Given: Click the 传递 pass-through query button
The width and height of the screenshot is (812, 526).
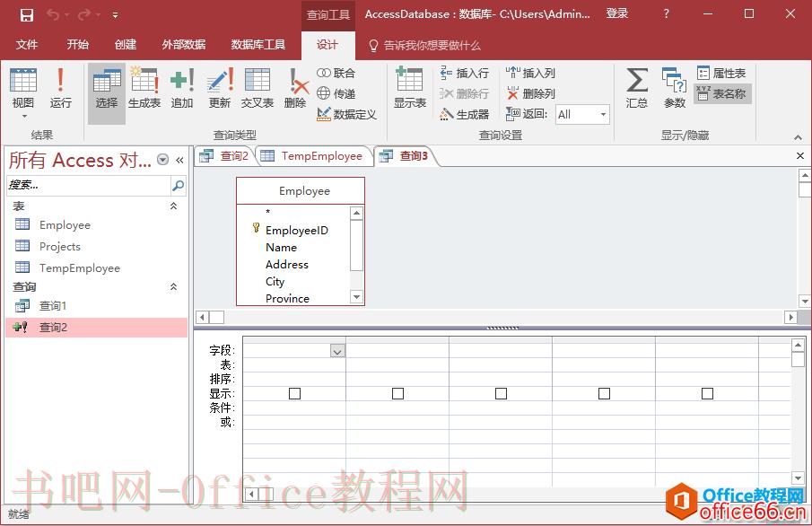Looking at the screenshot, I should tap(336, 93).
